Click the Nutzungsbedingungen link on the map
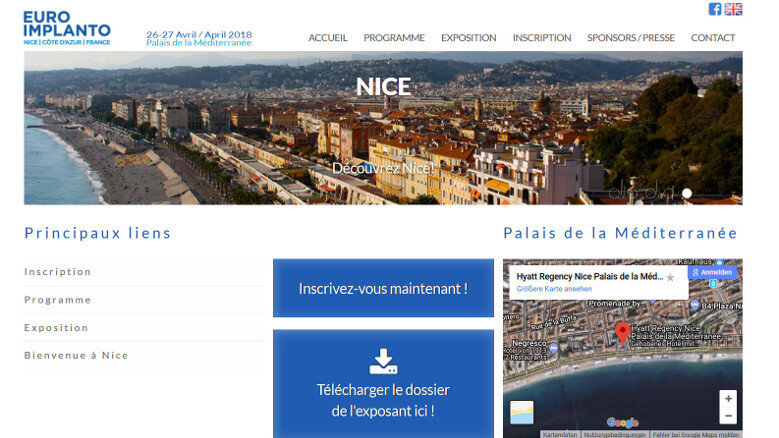 click(x=615, y=435)
